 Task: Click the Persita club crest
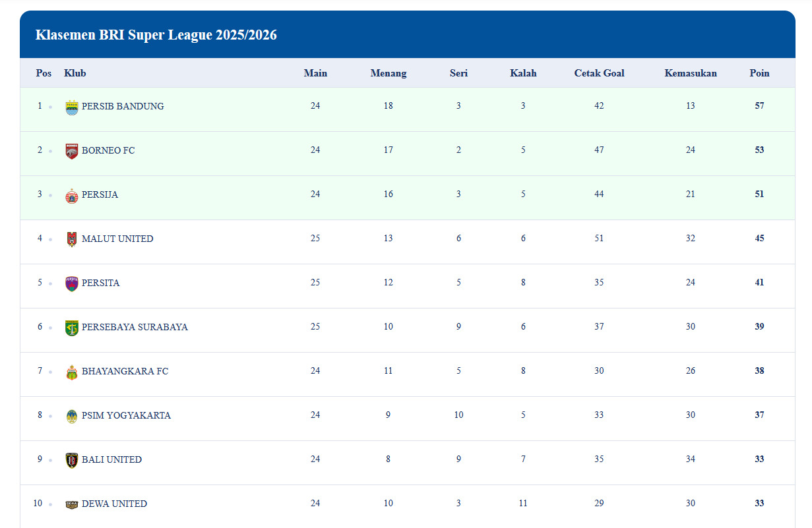click(72, 282)
